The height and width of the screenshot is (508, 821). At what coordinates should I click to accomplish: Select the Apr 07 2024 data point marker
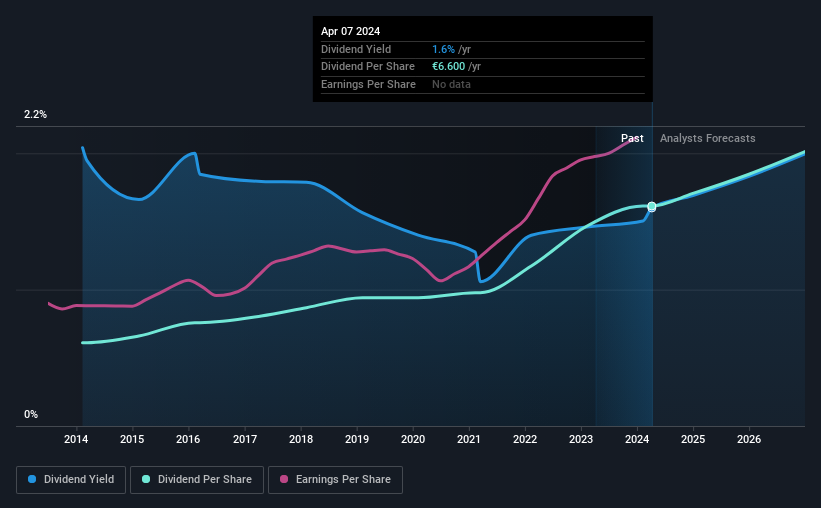[652, 207]
